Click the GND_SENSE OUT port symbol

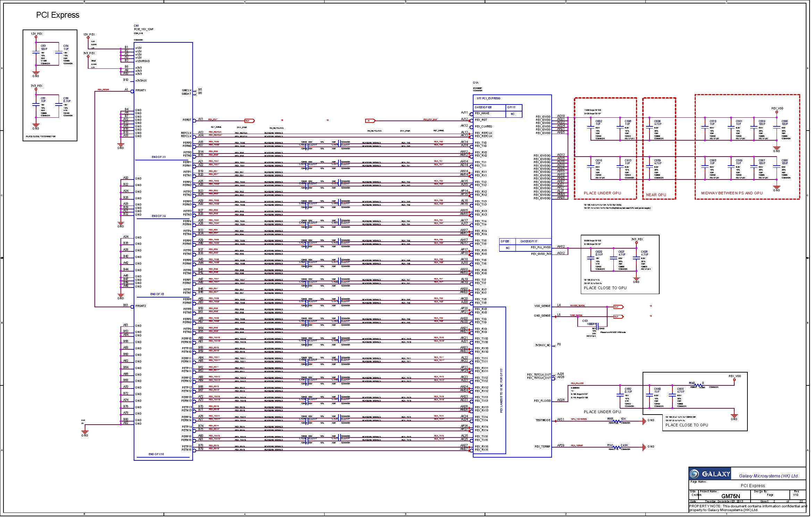pos(618,317)
